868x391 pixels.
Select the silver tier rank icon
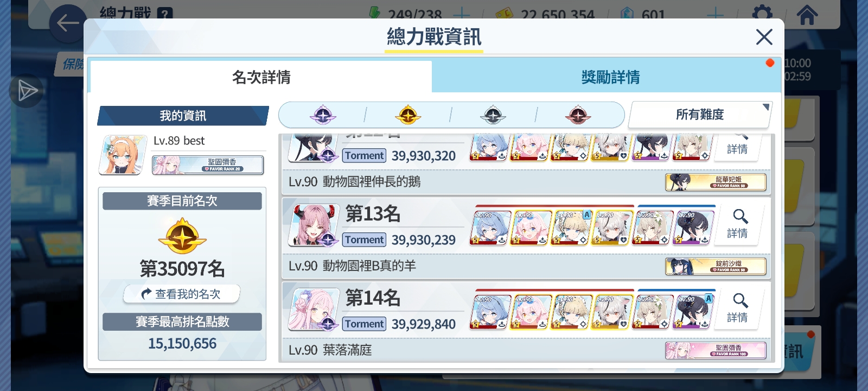tap(493, 115)
